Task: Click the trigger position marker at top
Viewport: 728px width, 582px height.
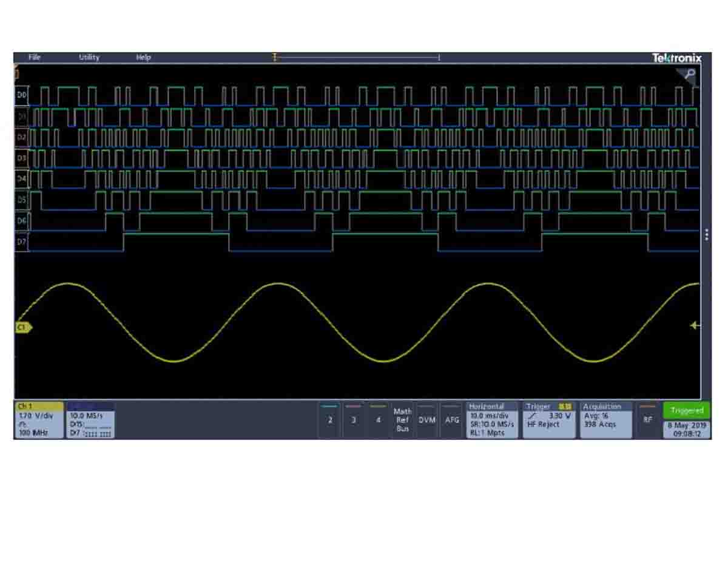Action: click(275, 58)
